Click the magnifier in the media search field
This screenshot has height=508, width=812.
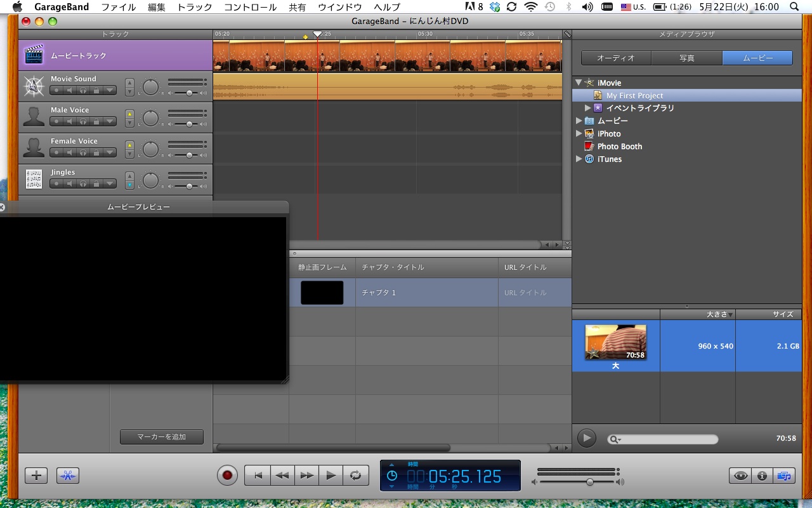click(x=614, y=439)
